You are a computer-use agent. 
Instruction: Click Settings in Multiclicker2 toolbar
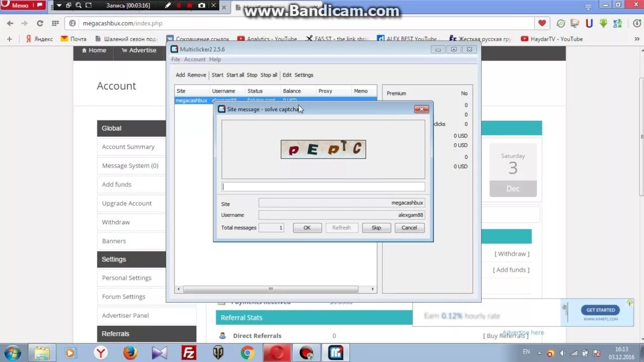point(304,75)
